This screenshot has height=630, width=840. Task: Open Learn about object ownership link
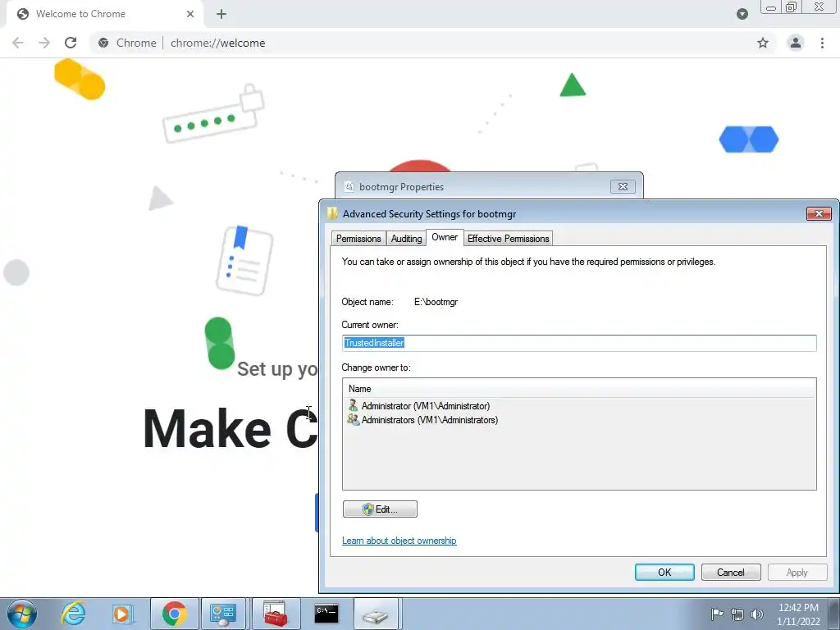399,541
